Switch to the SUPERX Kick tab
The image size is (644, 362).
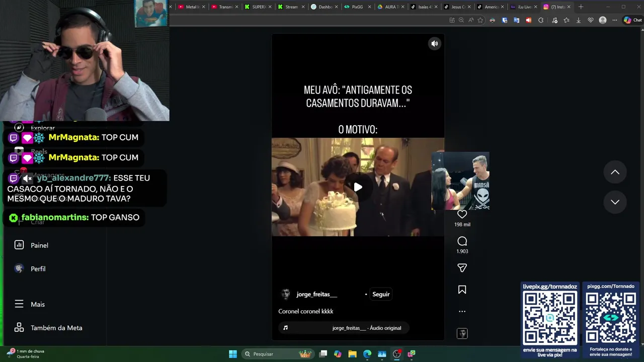pos(258,7)
